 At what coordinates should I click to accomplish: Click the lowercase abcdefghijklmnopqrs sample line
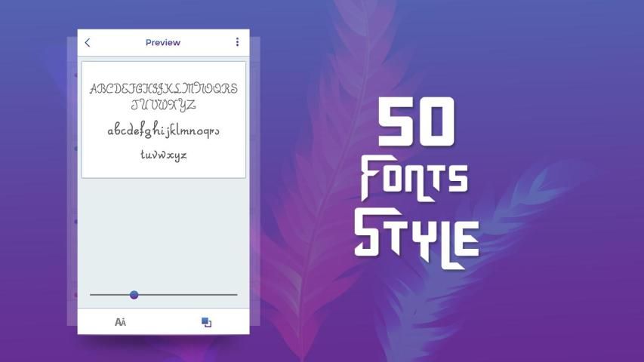(163, 130)
